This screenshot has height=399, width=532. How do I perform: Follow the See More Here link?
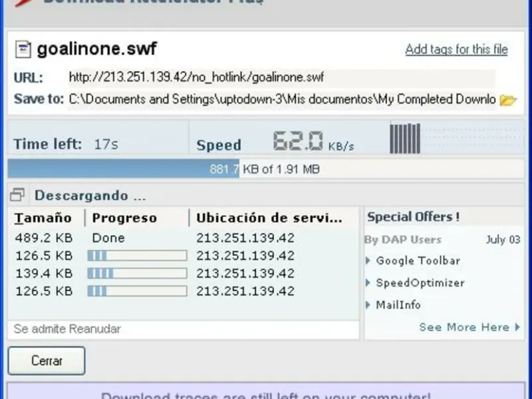point(464,327)
